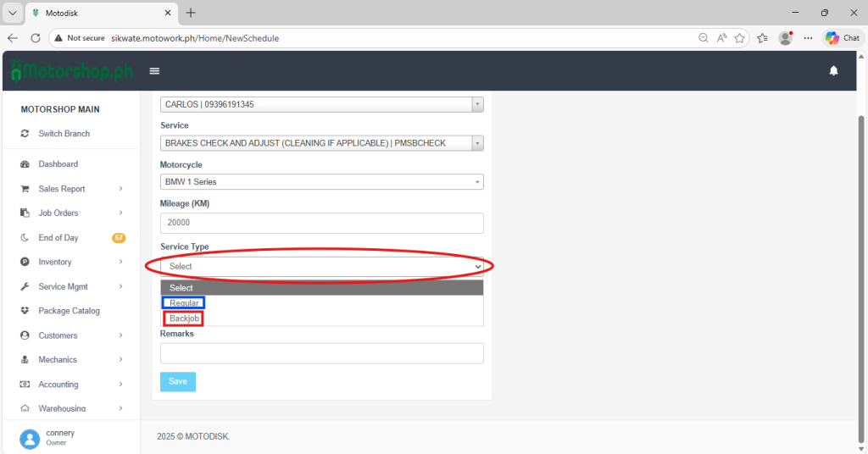Click the Save button
868x454 pixels.
[x=178, y=382]
